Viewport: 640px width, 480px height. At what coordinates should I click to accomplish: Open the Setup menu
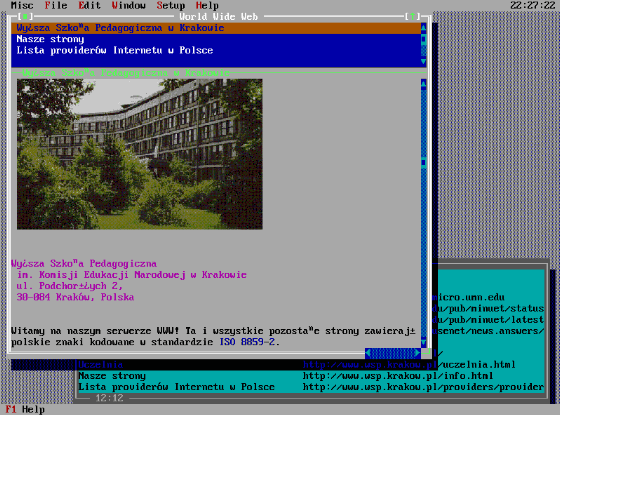click(x=171, y=5)
